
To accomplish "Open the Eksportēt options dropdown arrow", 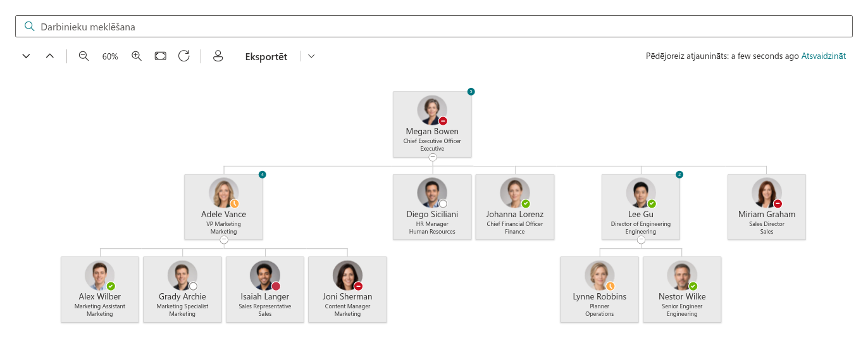I will [311, 56].
